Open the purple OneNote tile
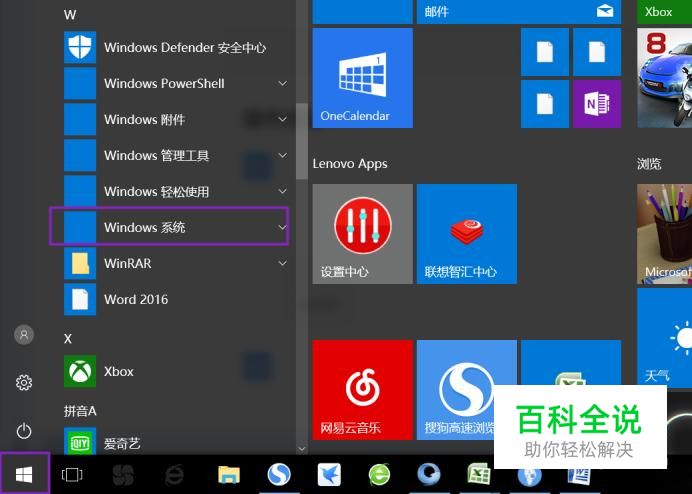692x494 pixels. pos(597,104)
